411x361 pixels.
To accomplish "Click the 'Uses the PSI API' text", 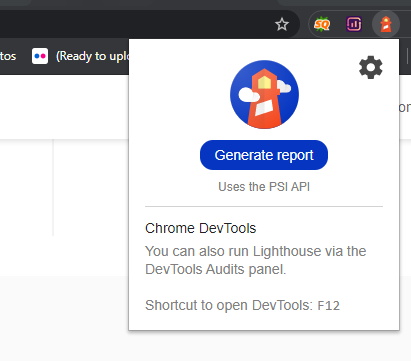I will point(264,187).
